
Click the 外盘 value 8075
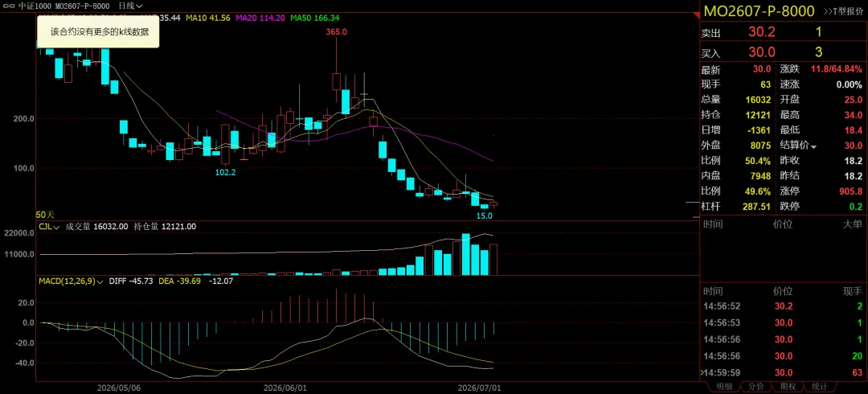point(761,146)
